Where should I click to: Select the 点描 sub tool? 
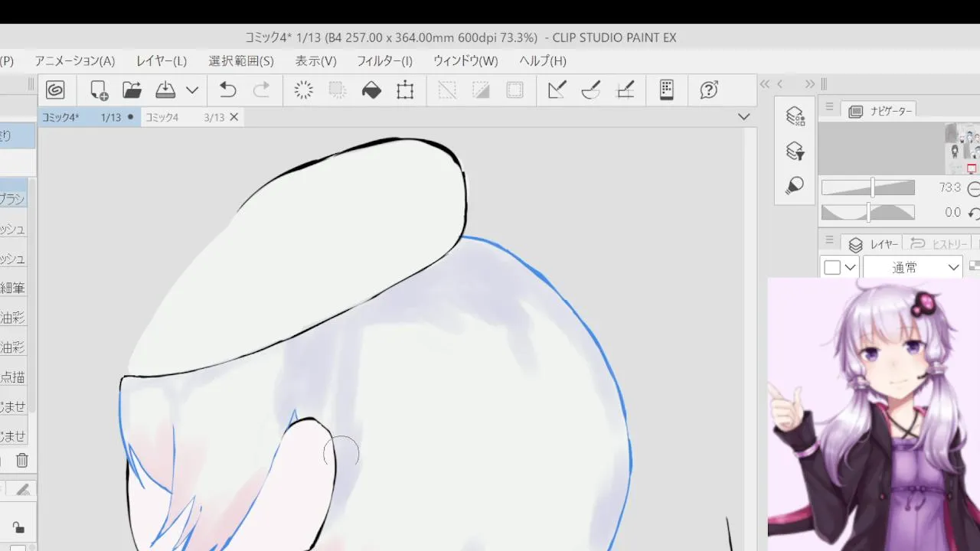pyautogui.click(x=13, y=377)
